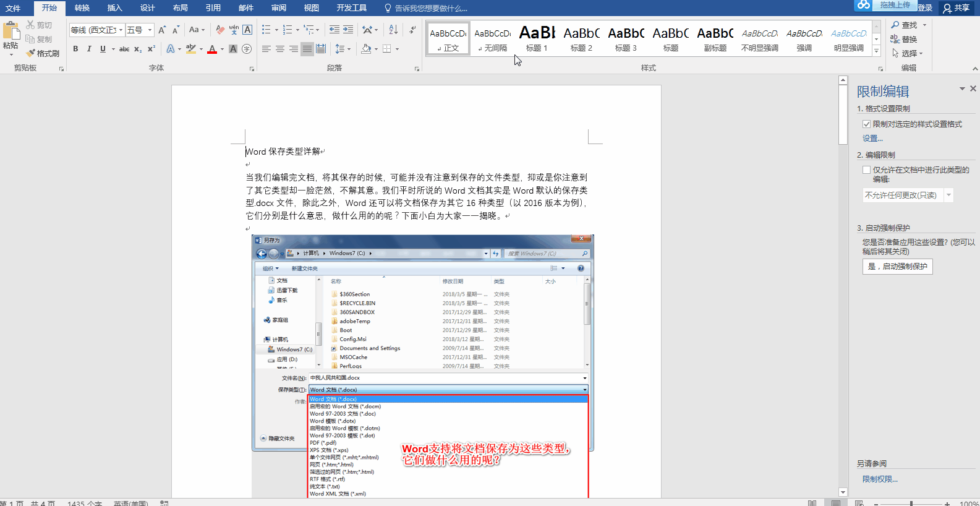Apply Italic formatting
Image resolution: width=980 pixels, height=506 pixels.
click(89, 49)
